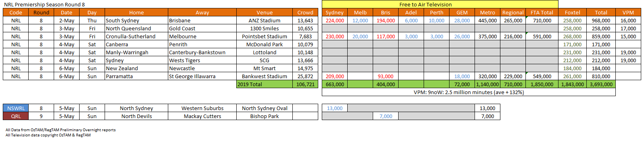Click the 'Mackay Cutters' away team cell
The image size is (644, 144).
[x=202, y=116]
